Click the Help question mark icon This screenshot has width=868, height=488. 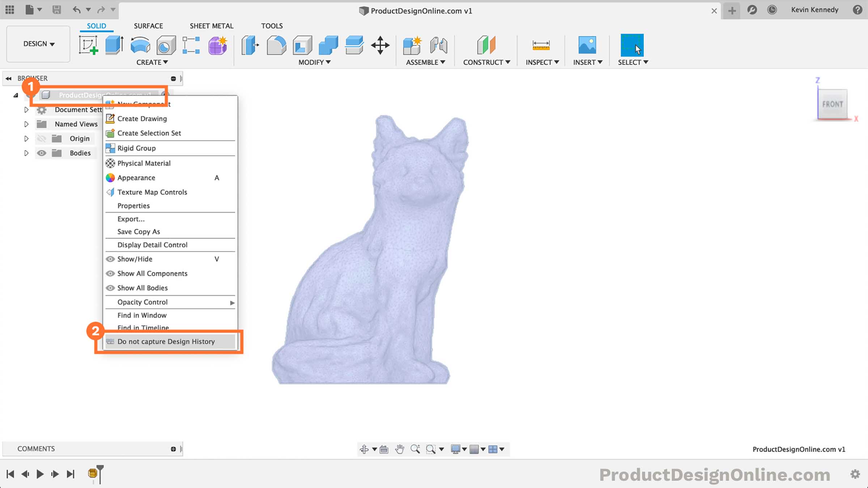[x=857, y=10]
